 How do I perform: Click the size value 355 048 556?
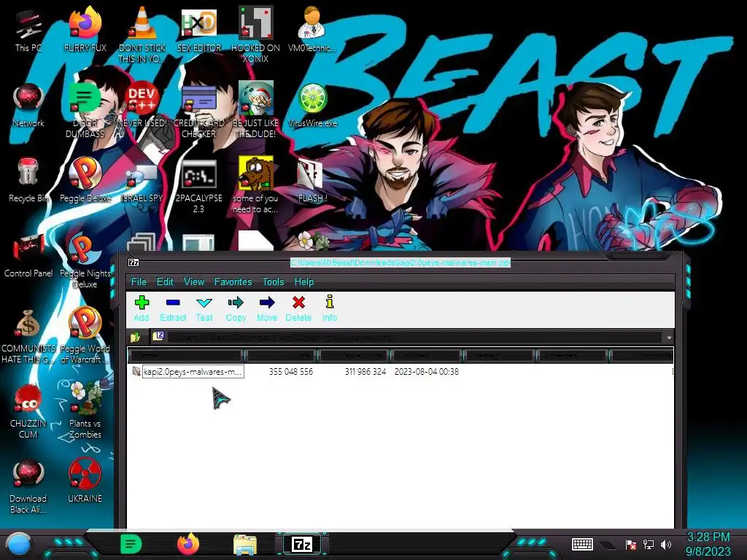click(x=290, y=371)
